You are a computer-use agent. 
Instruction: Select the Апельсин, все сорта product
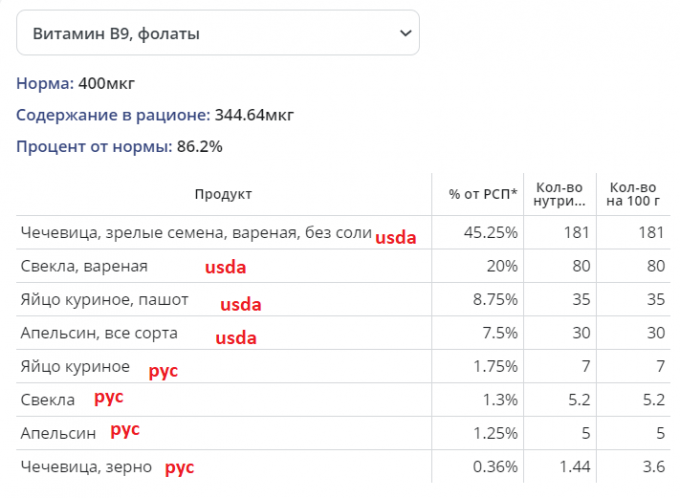coord(99,333)
